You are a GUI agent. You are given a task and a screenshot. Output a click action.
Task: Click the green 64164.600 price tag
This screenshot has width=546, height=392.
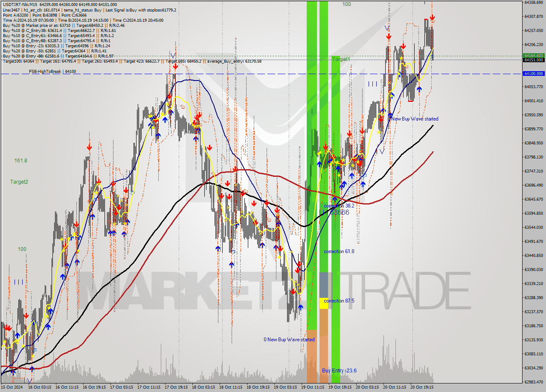point(534,55)
